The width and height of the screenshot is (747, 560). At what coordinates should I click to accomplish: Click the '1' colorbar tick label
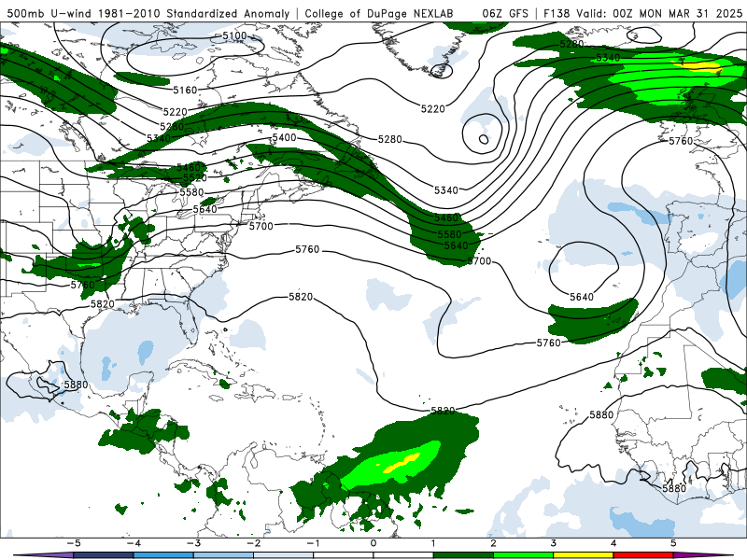(x=433, y=543)
